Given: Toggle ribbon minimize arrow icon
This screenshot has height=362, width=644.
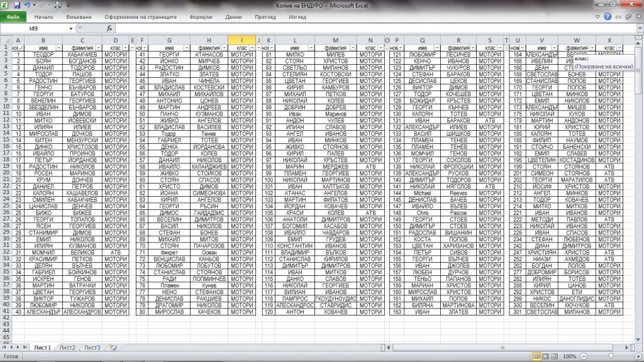Looking at the screenshot, I should click(597, 17).
